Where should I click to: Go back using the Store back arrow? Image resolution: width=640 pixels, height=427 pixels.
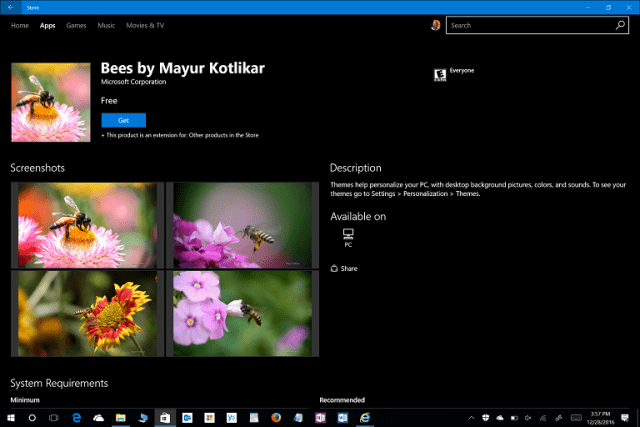(11, 7)
